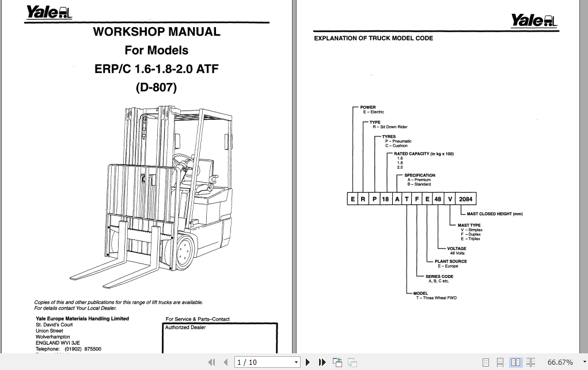
Task: Click the MAST CLOSED HEIGHT label
Action: coord(495,213)
